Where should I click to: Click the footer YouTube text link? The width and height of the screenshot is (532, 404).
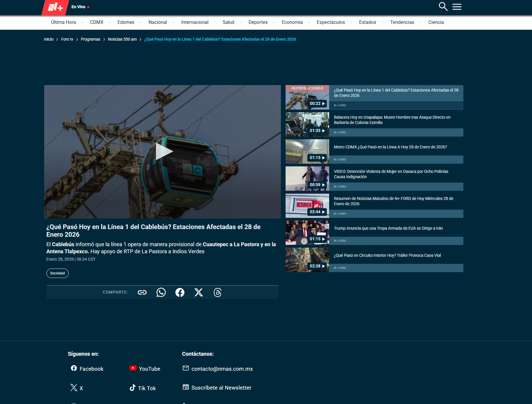[150, 369]
